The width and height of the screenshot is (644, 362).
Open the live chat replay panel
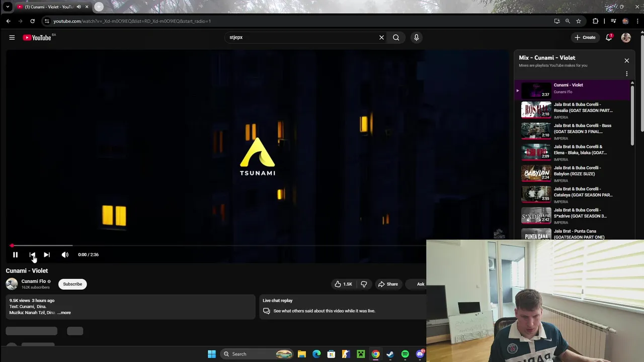tap(342, 307)
